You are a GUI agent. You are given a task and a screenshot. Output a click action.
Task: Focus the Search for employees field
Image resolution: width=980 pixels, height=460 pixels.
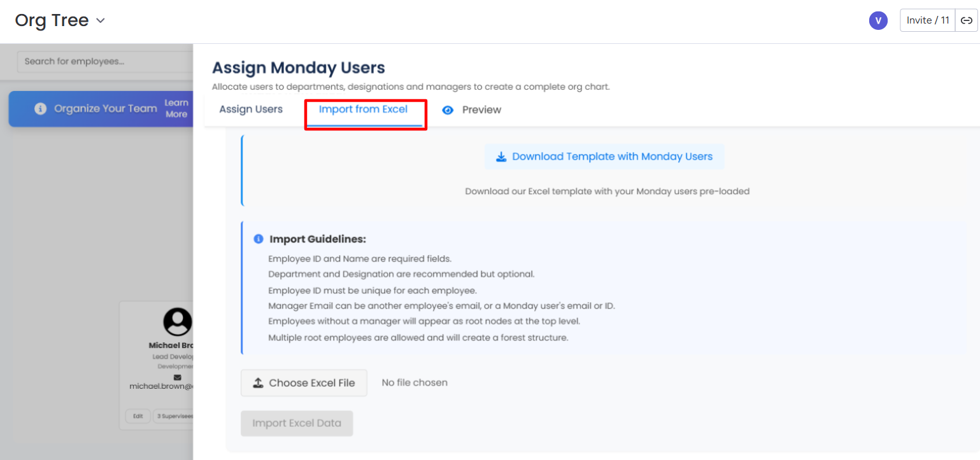coord(105,62)
